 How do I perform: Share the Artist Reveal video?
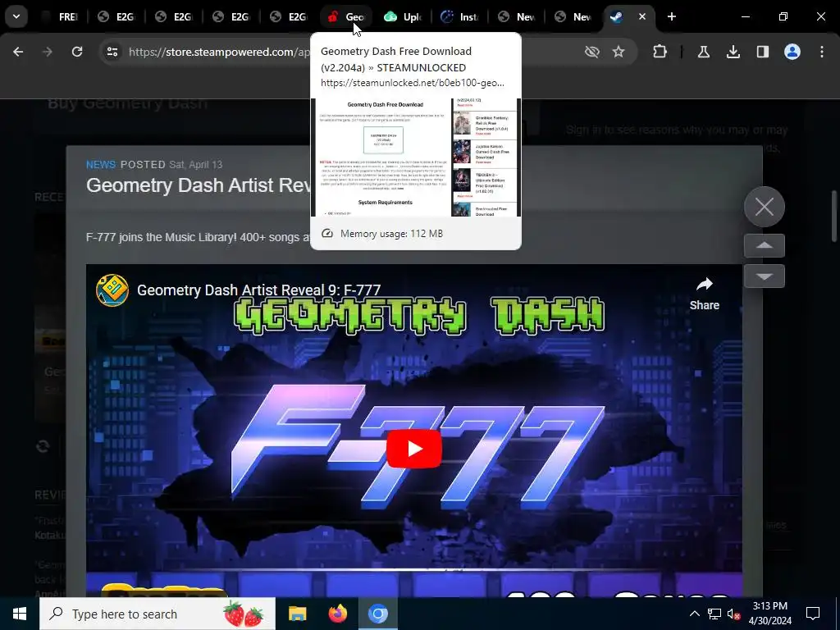705,294
